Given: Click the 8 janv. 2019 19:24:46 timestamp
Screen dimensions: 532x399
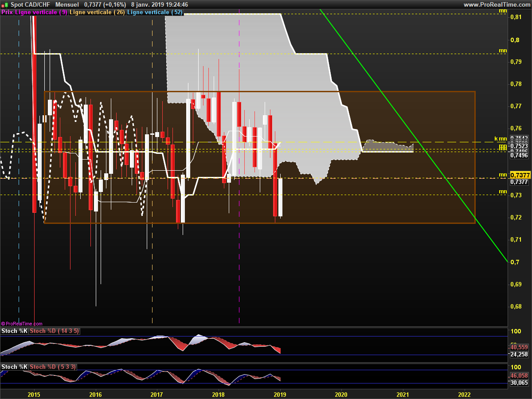Looking at the screenshot, I should click(160, 4).
